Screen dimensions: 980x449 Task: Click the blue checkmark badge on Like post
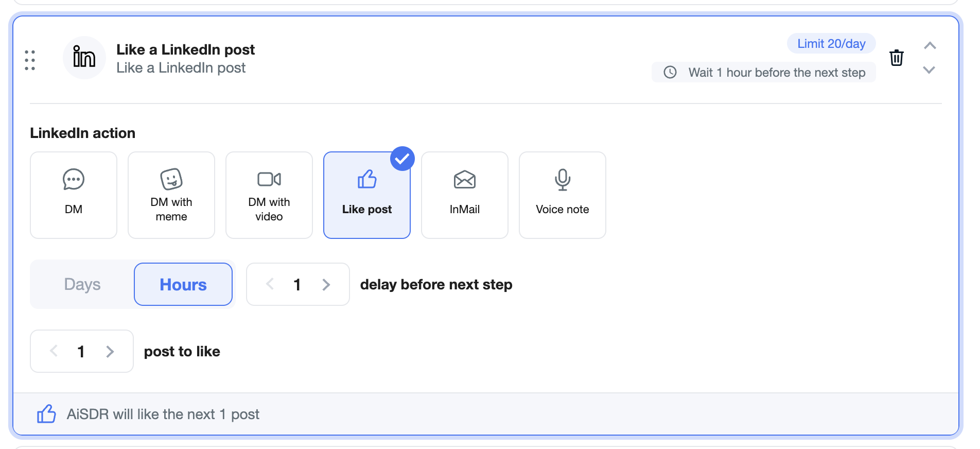tap(402, 159)
